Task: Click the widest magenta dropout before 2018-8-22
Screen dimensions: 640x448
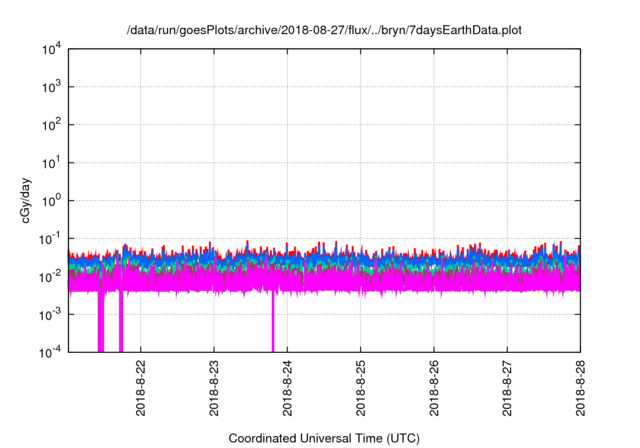Action: [x=101, y=322]
